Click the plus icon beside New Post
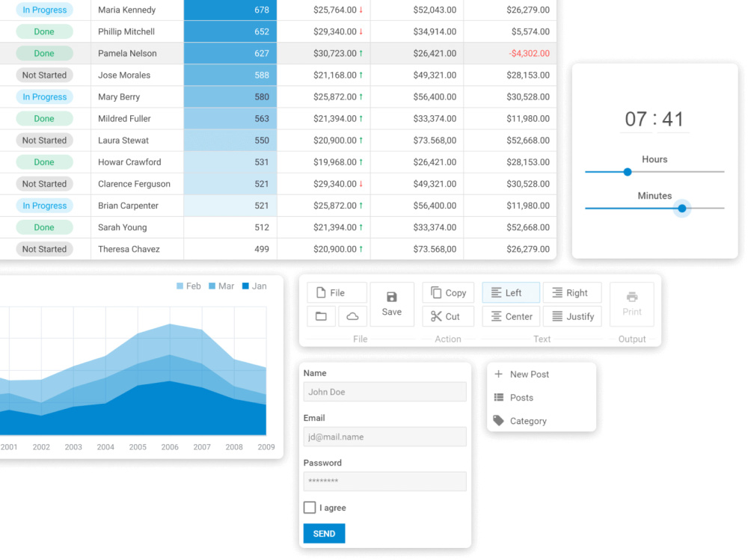This screenshot has height=560, width=748. [x=498, y=374]
